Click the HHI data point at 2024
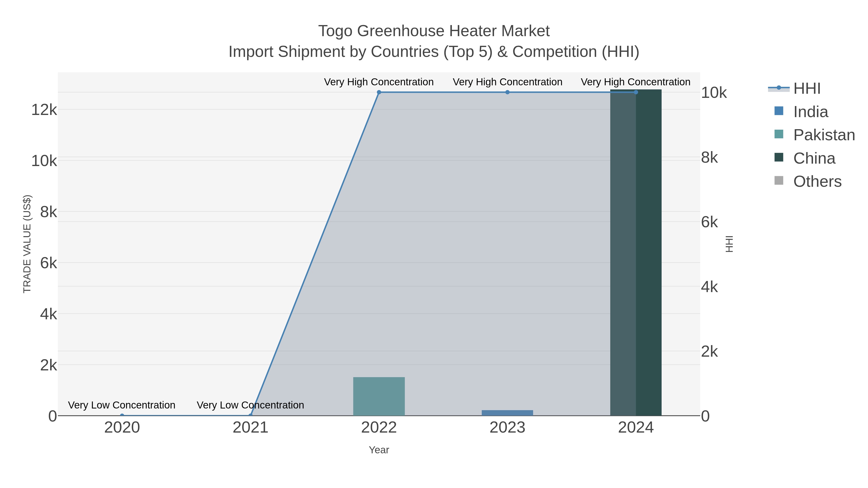This screenshot has height=488, width=868. click(636, 92)
